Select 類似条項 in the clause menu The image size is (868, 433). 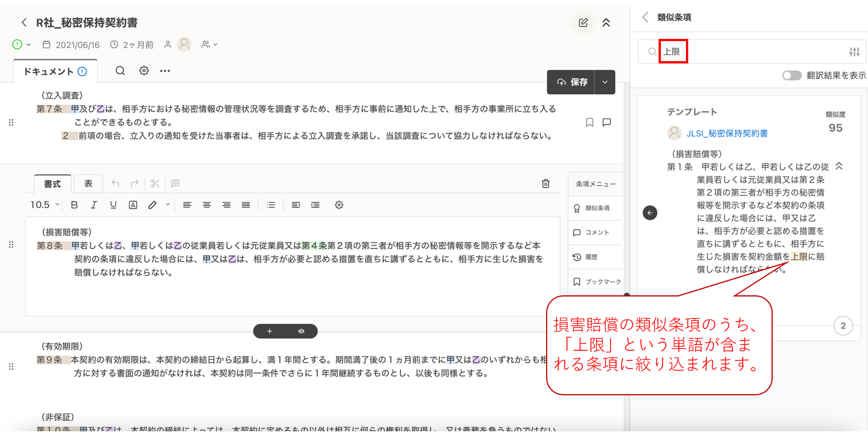coord(594,209)
